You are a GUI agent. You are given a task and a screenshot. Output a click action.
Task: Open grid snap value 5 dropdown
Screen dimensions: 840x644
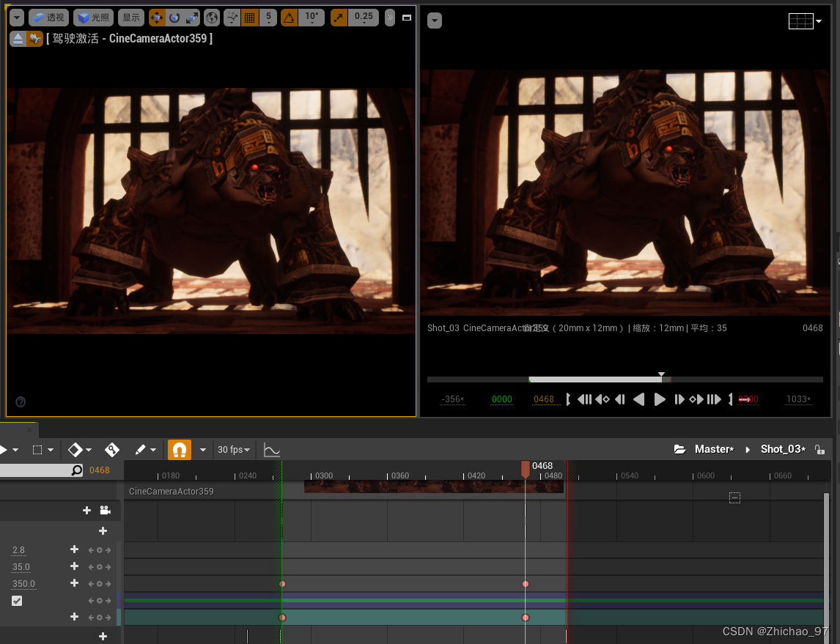268,18
